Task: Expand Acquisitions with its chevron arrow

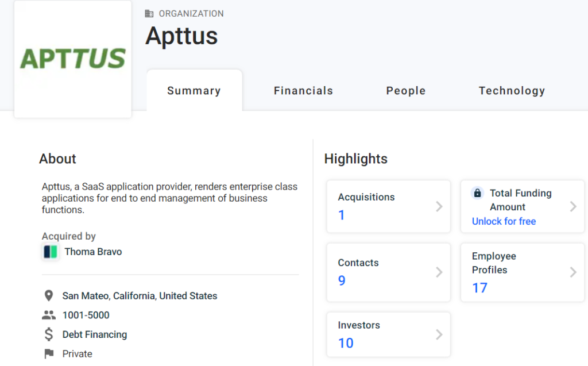Action: 439,206
